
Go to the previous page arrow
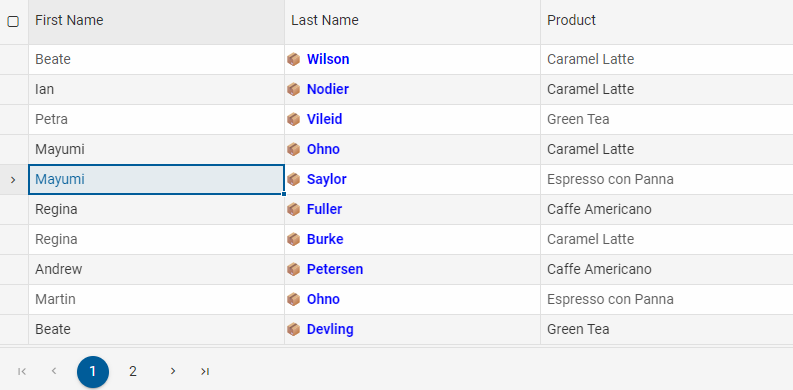(54, 371)
